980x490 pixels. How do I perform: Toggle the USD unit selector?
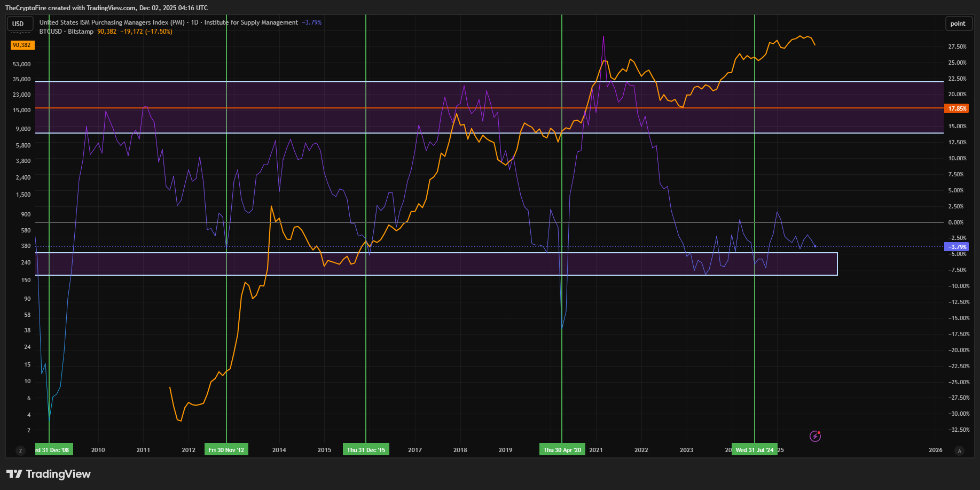20,24
